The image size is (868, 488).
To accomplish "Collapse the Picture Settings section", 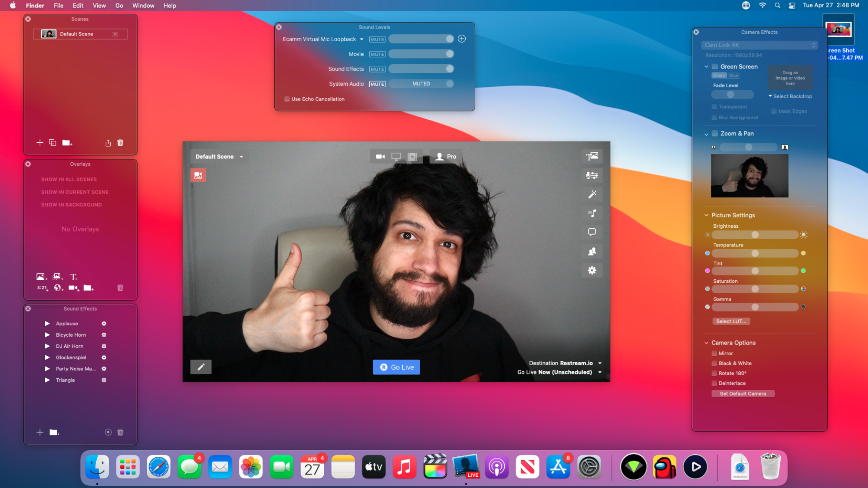I will (707, 215).
